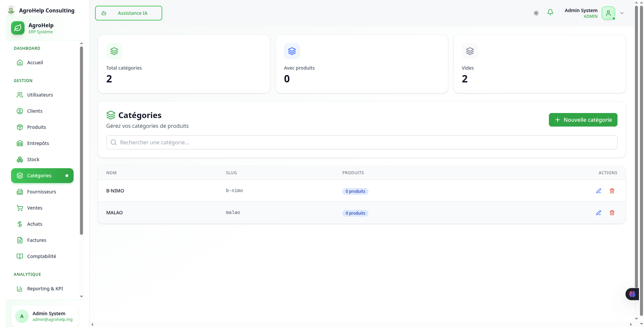The width and height of the screenshot is (644, 327).
Task: Click the AgroHelp leaf logo
Action: 18,28
